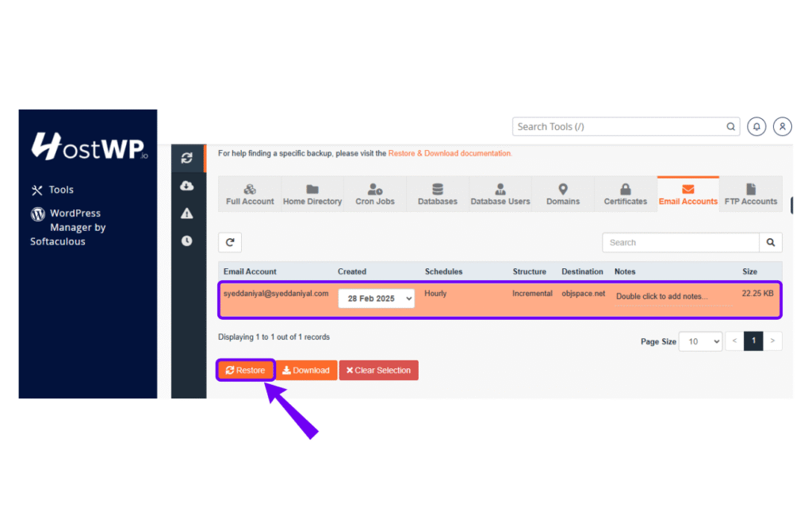Click the Download button

pos(306,371)
